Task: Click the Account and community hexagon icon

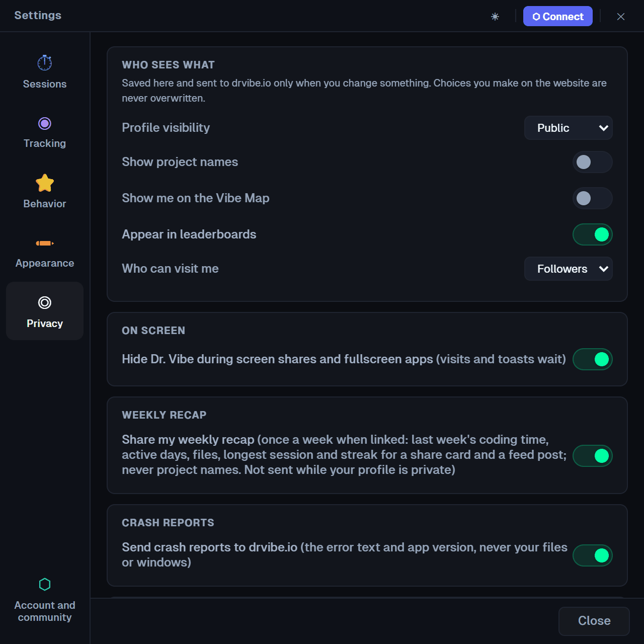Action: click(45, 584)
